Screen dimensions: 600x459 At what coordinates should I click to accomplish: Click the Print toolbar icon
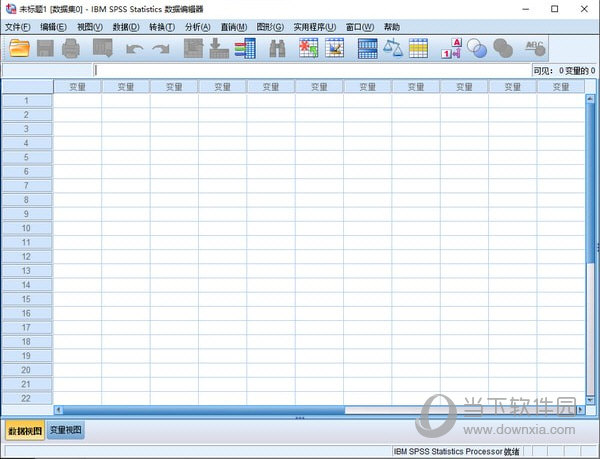pos(71,49)
